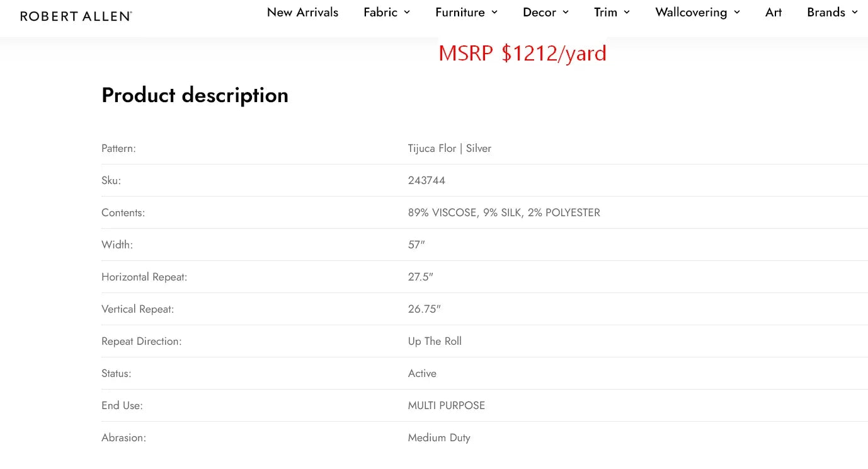Click the Medium Duty abrasion value
This screenshot has height=469, width=868.
(x=439, y=438)
